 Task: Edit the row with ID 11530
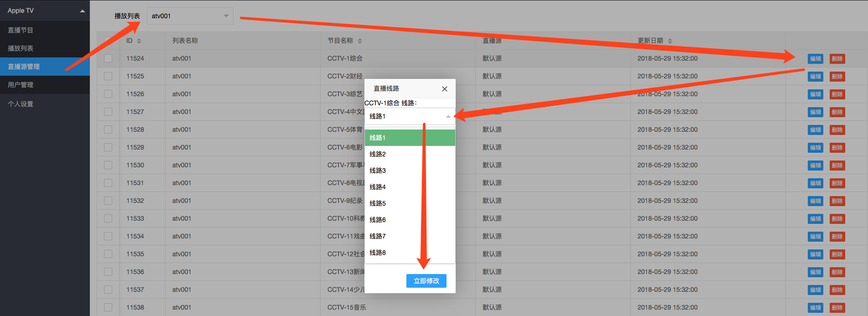point(815,166)
